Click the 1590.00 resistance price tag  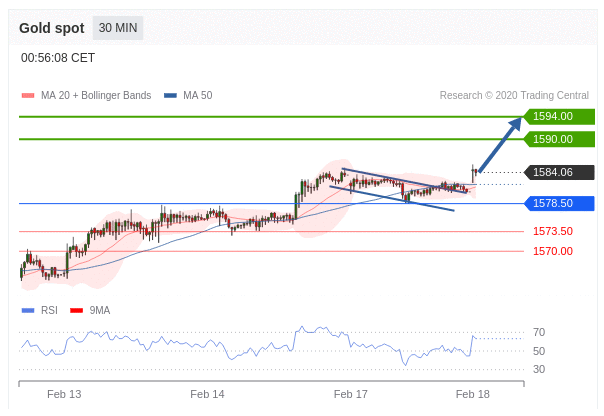(x=559, y=139)
